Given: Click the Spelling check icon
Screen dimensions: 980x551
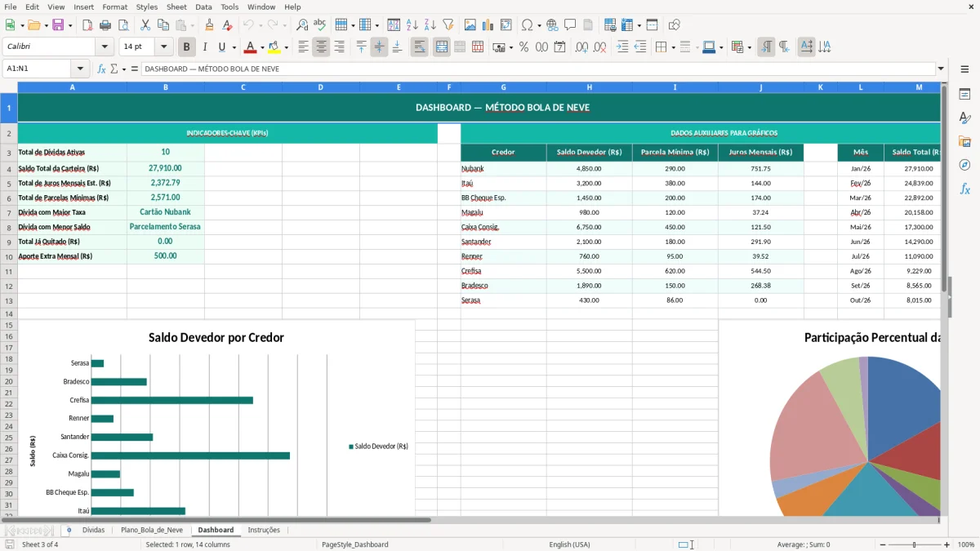Looking at the screenshot, I should click(320, 25).
